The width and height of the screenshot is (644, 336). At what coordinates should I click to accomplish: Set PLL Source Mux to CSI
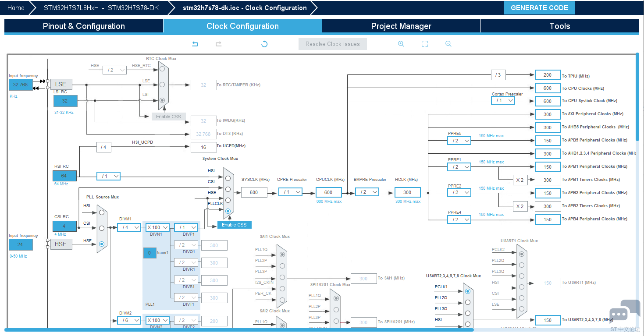click(102, 228)
